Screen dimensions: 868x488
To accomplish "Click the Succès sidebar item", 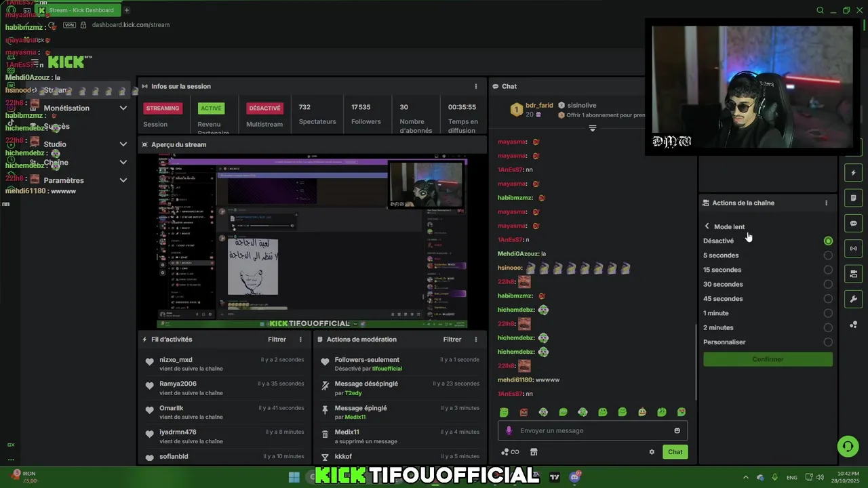I will [56, 126].
